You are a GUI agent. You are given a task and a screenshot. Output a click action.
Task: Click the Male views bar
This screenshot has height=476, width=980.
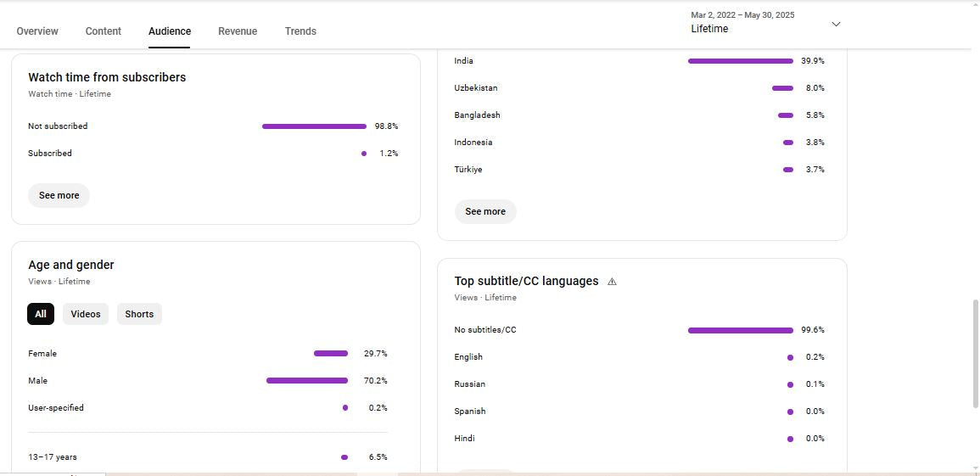pos(307,381)
